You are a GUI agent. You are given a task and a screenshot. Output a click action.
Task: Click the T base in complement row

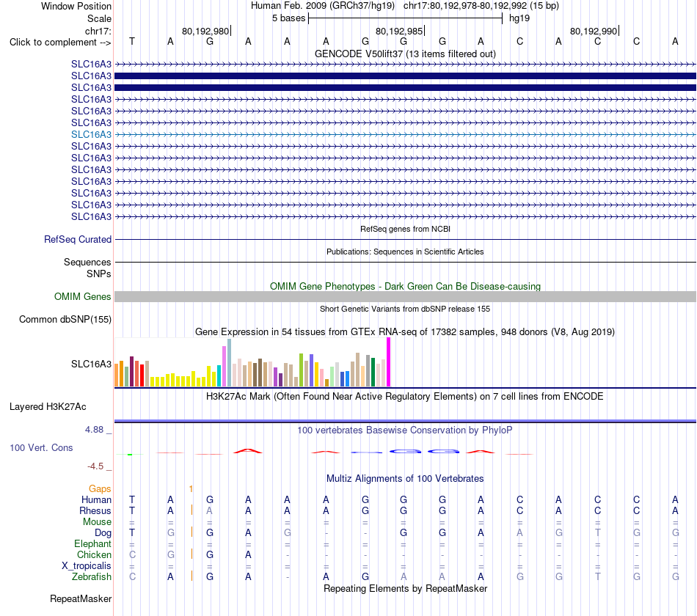(131, 42)
